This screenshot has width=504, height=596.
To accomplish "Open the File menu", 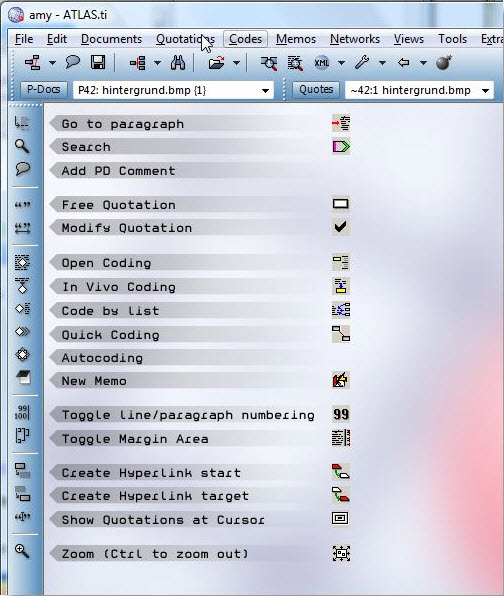I will [24, 39].
